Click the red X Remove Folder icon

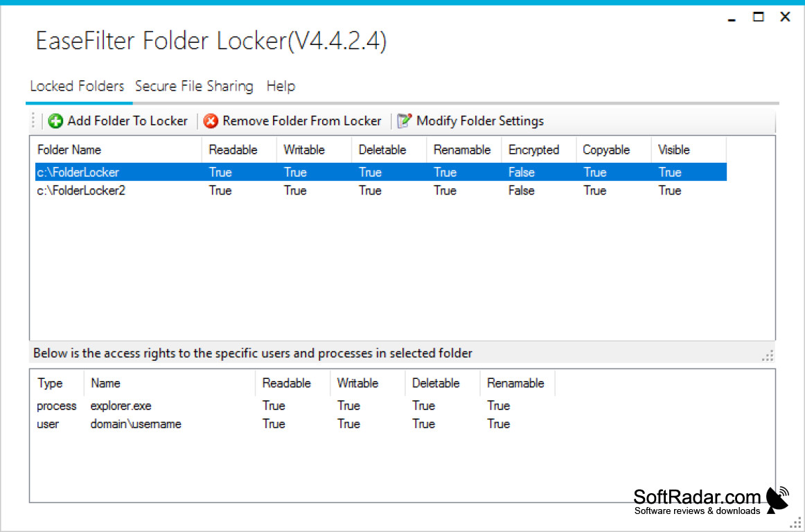coord(211,121)
